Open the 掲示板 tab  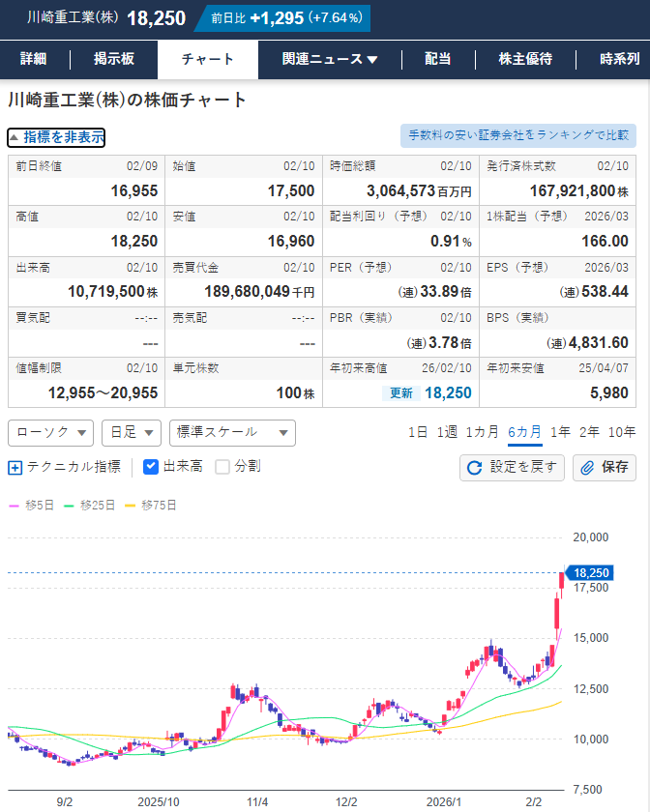(114, 59)
